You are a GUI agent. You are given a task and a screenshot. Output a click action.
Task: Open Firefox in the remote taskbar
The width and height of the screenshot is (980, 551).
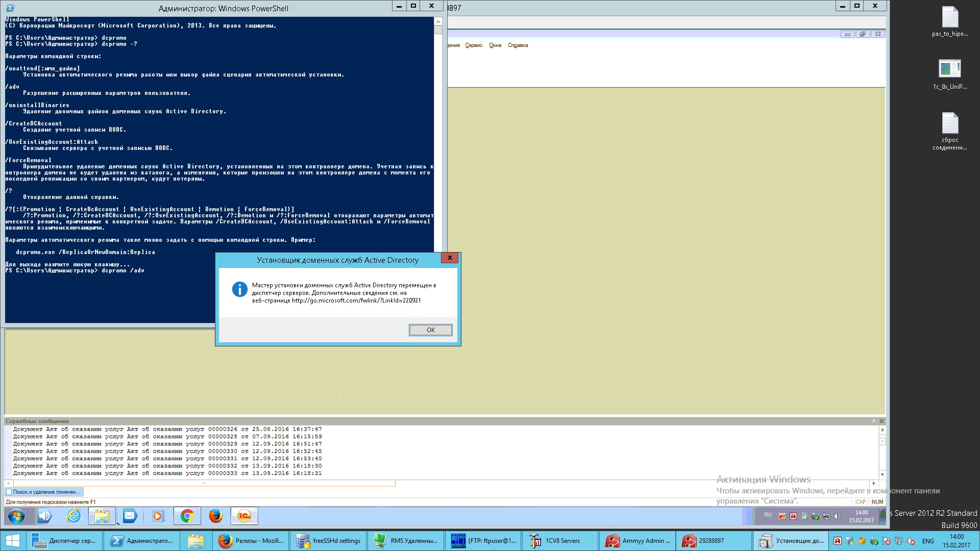(215, 516)
